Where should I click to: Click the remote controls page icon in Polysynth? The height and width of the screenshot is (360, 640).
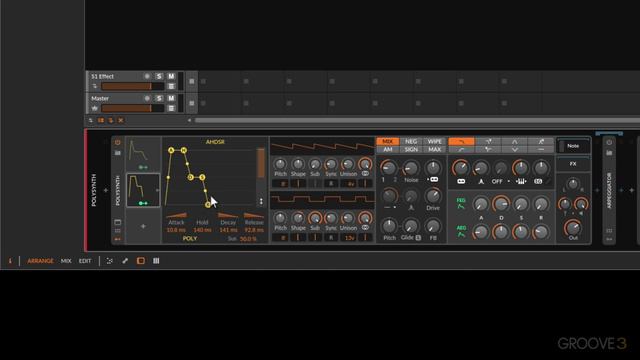click(x=118, y=222)
